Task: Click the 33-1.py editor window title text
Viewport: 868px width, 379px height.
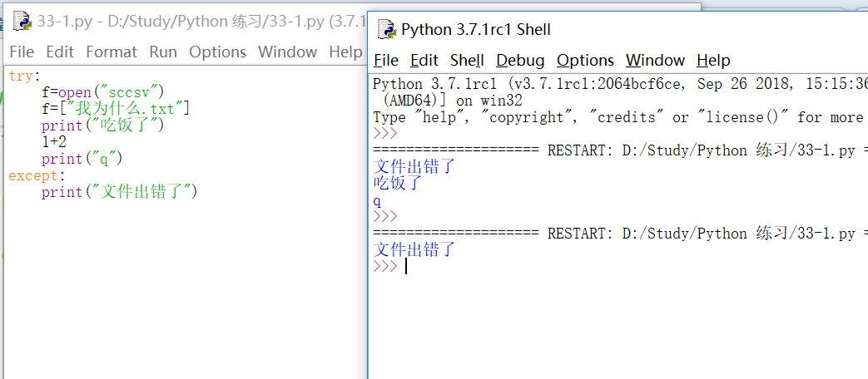Action: tap(202, 22)
